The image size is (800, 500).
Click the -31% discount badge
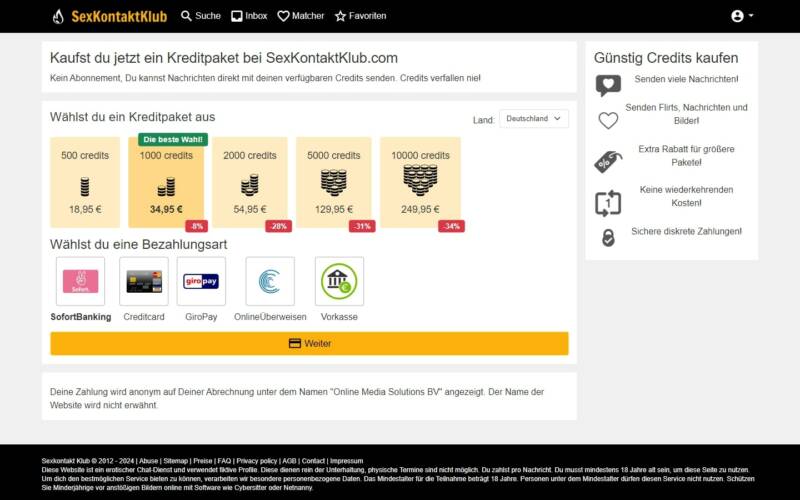coord(362,226)
